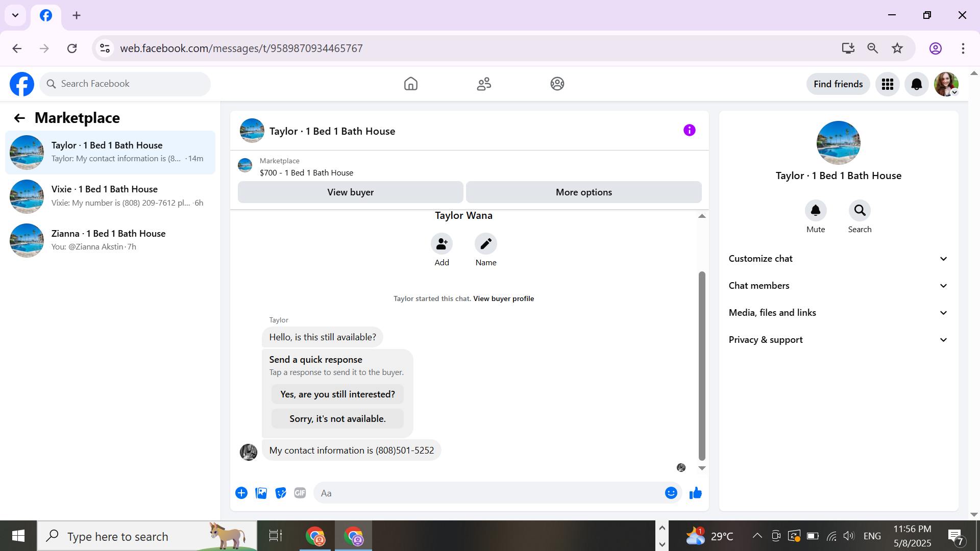This screenshot has height=551, width=980.
Task: Reload the page
Action: [72, 48]
